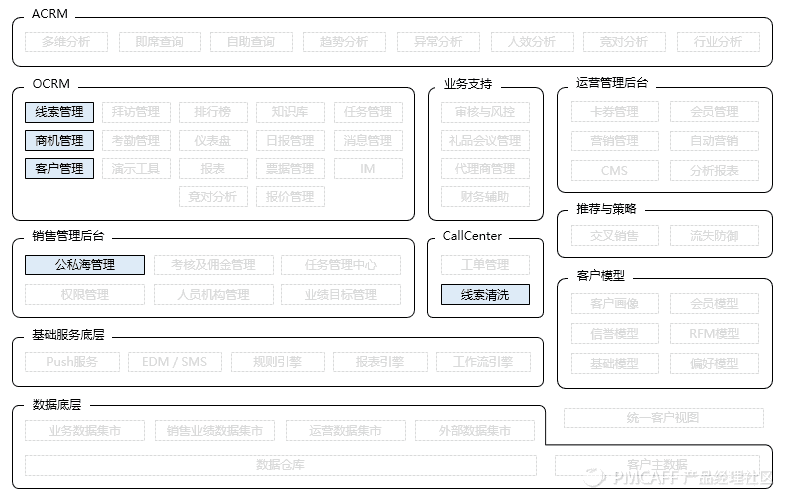Click the 会员管理 box

[x=714, y=112]
